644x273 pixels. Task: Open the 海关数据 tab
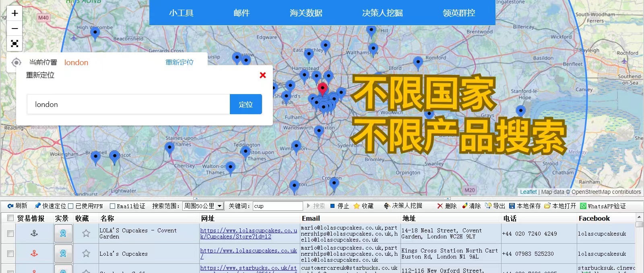(306, 13)
